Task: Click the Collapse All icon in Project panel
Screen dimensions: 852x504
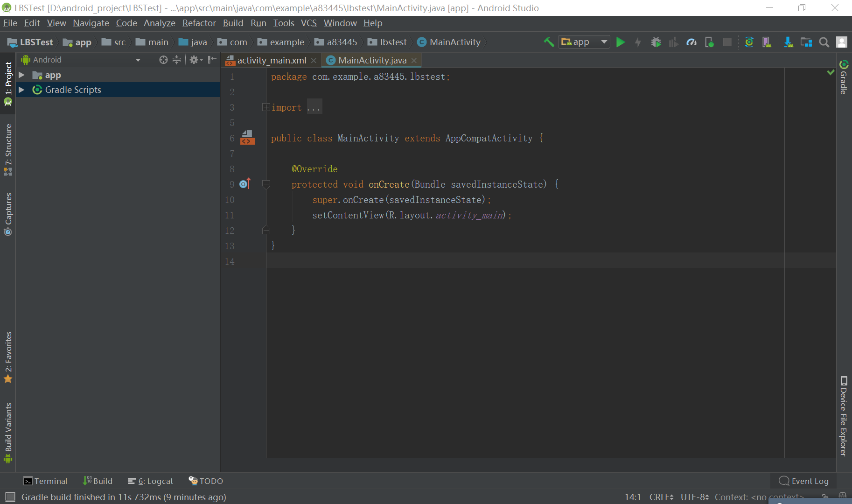Action: click(176, 60)
